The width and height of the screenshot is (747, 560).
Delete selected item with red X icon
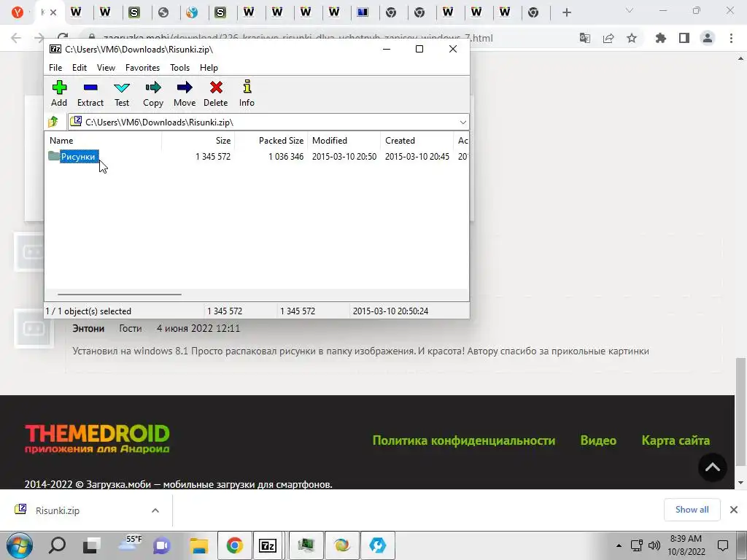coord(216,93)
